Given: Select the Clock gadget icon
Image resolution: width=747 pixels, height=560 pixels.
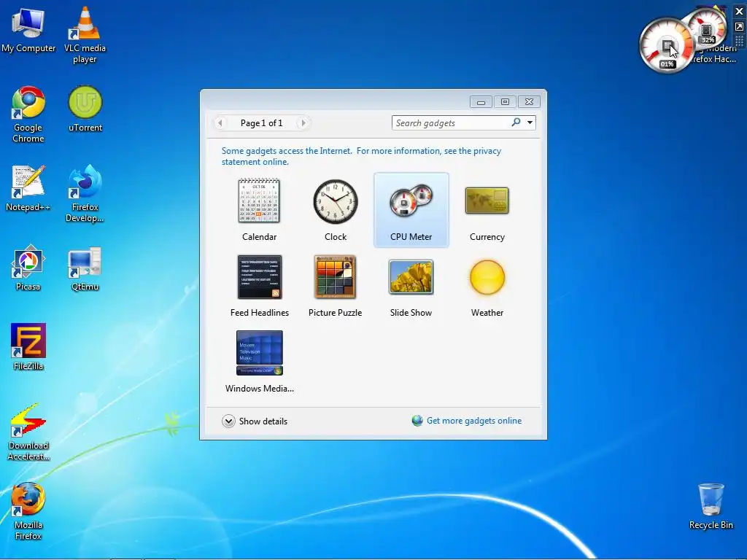Looking at the screenshot, I should pos(336,201).
